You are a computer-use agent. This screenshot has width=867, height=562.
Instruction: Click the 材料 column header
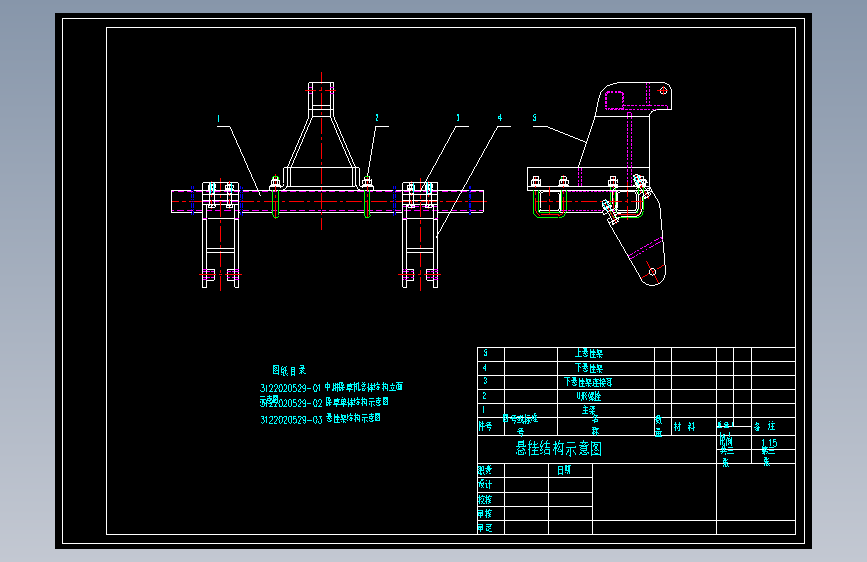tap(685, 427)
